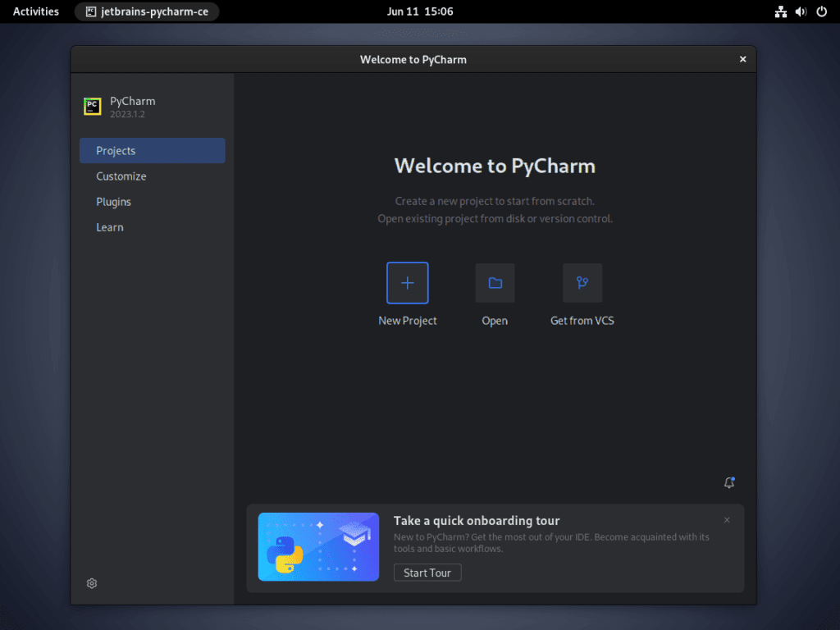
Task: Click the onboarding tour thumbnail image
Action: [x=318, y=546]
